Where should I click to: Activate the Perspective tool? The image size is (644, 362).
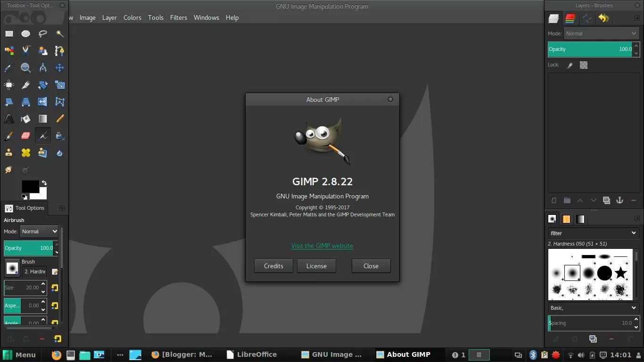pyautogui.click(x=26, y=102)
